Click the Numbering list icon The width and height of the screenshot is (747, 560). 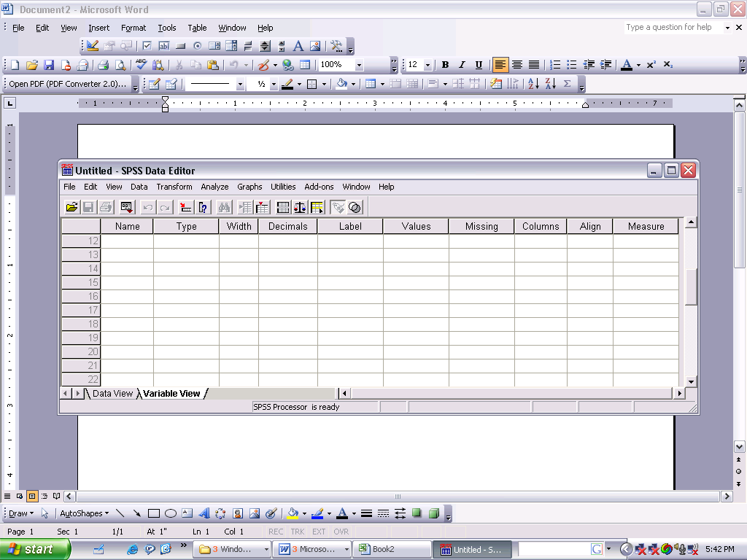point(555,65)
